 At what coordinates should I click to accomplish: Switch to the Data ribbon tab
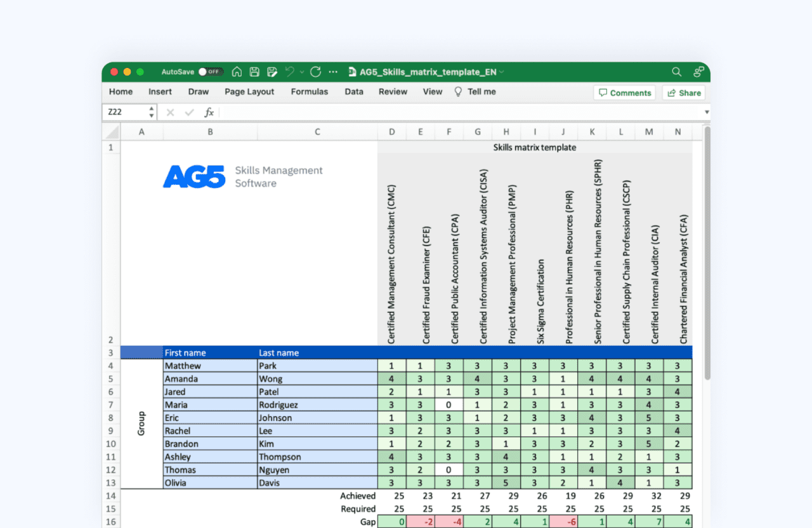[x=354, y=91]
